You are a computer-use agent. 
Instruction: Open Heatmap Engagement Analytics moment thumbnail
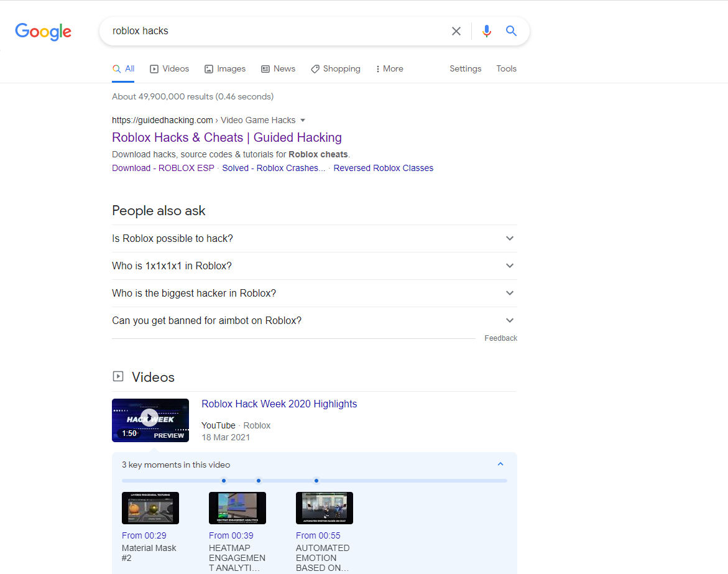[x=237, y=508]
